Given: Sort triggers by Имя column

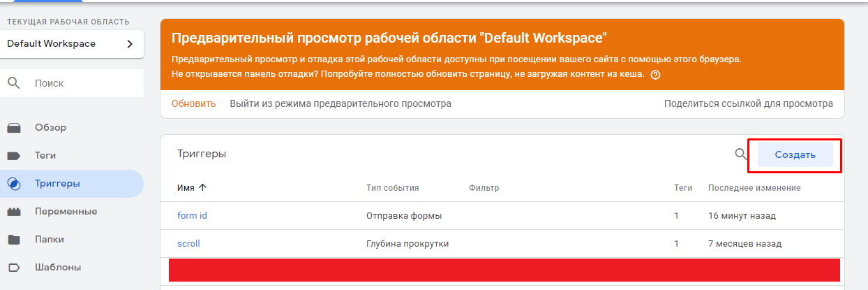Looking at the screenshot, I should [x=192, y=188].
